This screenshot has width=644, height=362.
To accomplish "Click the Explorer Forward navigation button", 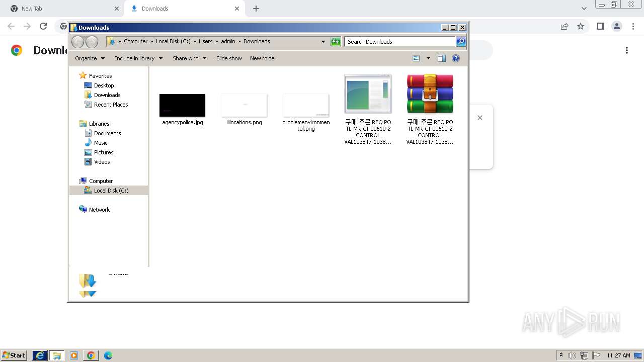I will pyautogui.click(x=92, y=42).
